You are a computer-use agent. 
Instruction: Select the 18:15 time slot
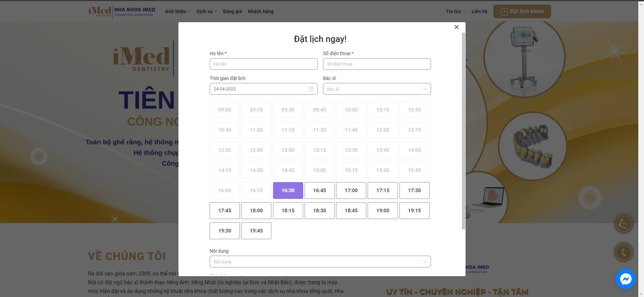[x=288, y=211]
